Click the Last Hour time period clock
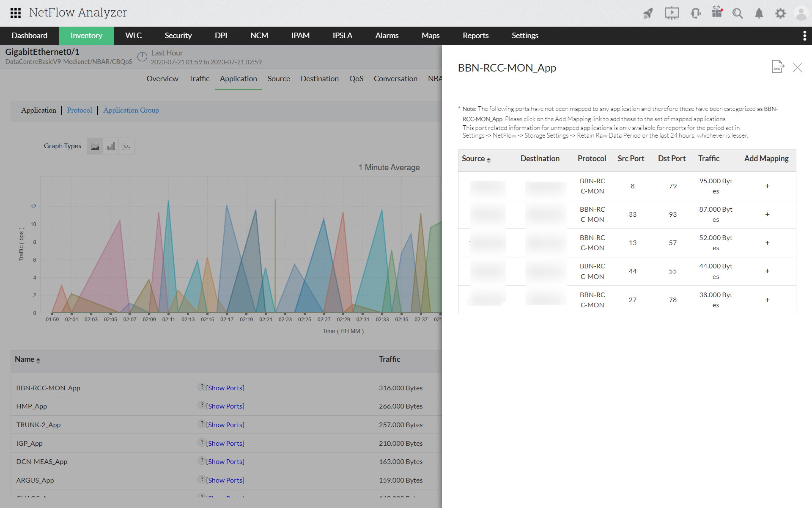 pos(143,56)
